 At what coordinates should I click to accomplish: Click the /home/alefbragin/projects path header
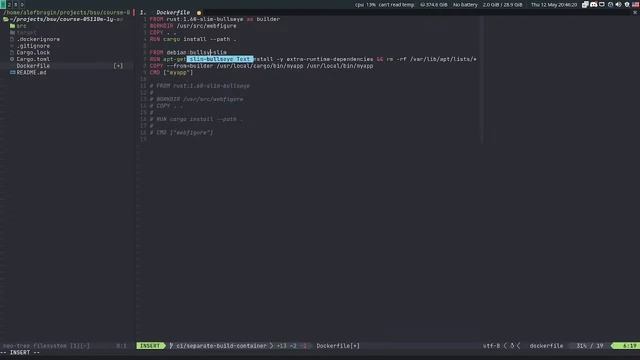tap(66, 12)
